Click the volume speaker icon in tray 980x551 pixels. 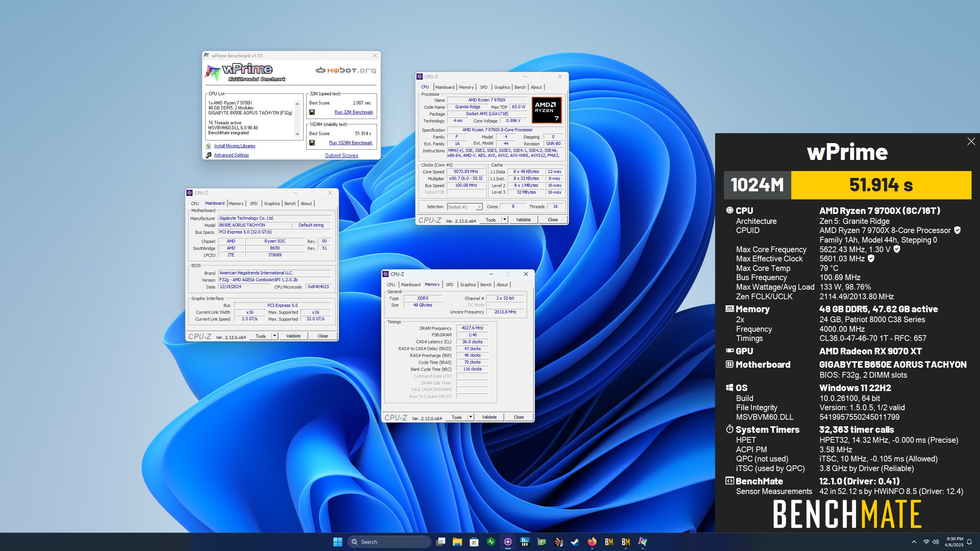coord(936,542)
